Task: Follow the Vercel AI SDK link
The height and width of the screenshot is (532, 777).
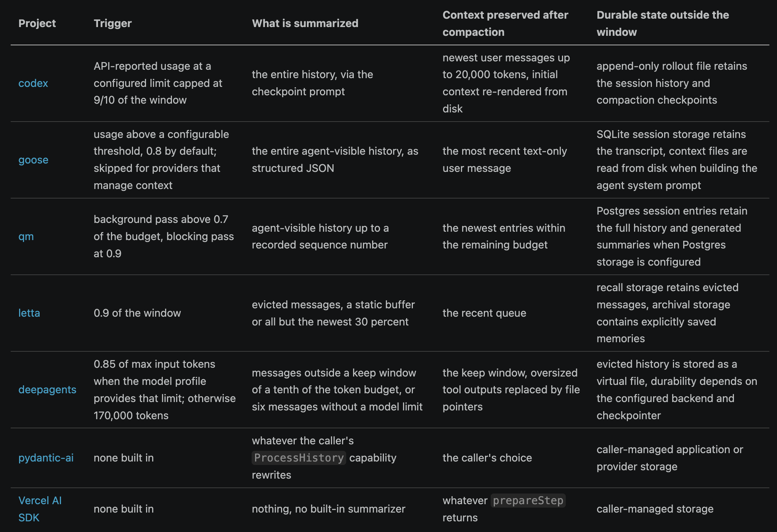Action: tap(40, 509)
